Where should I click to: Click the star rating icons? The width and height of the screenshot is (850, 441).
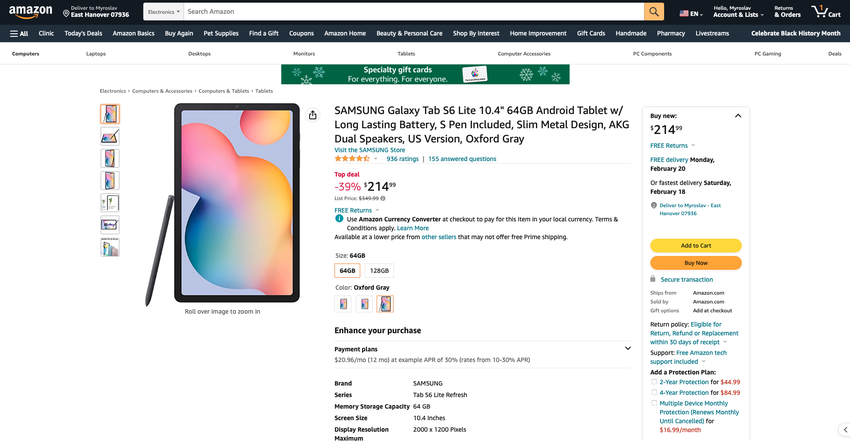point(352,158)
